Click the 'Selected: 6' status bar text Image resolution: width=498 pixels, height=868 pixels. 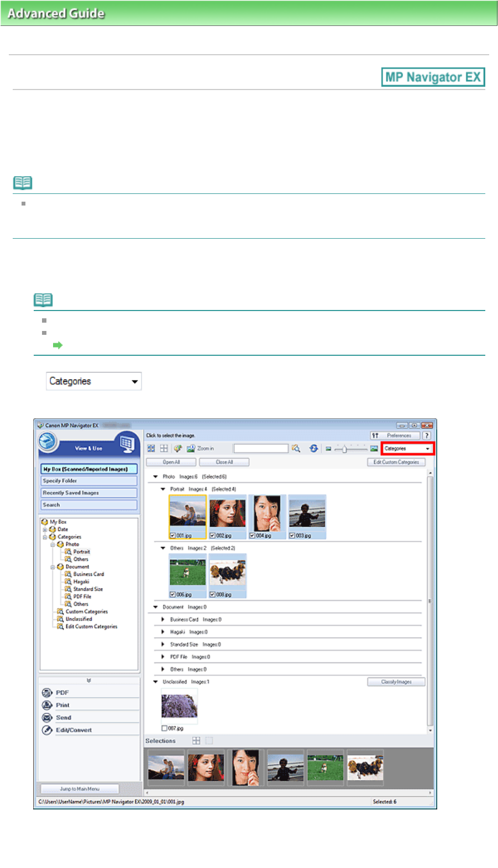[385, 802]
